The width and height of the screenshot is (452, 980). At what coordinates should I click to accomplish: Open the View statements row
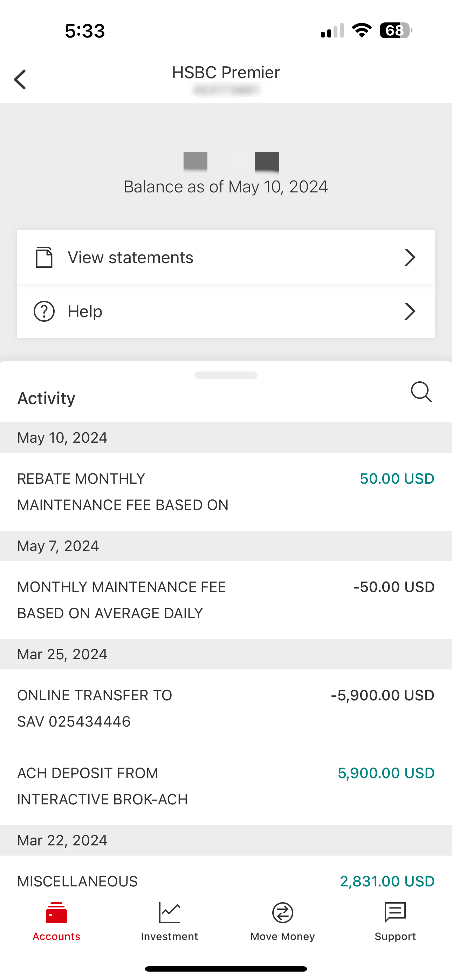point(226,257)
